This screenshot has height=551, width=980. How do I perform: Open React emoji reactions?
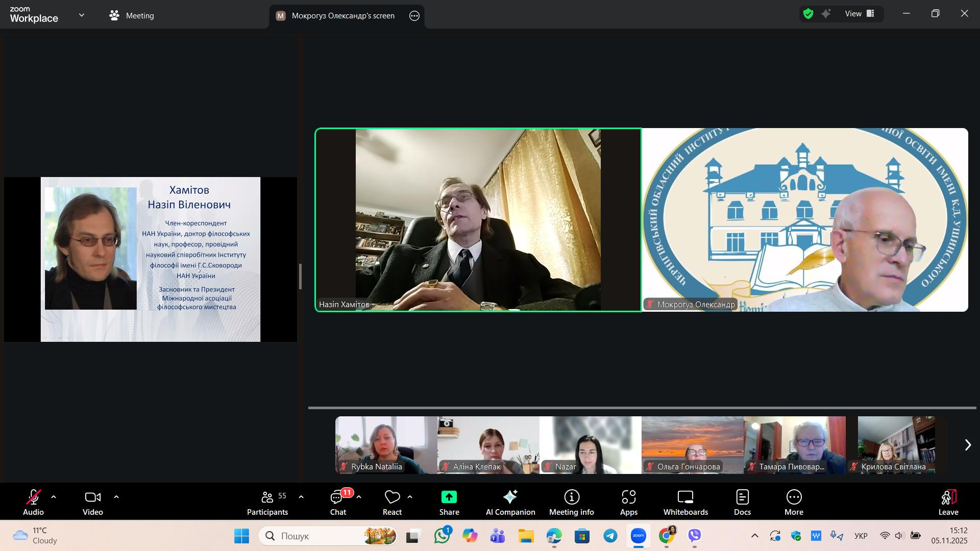tap(392, 503)
